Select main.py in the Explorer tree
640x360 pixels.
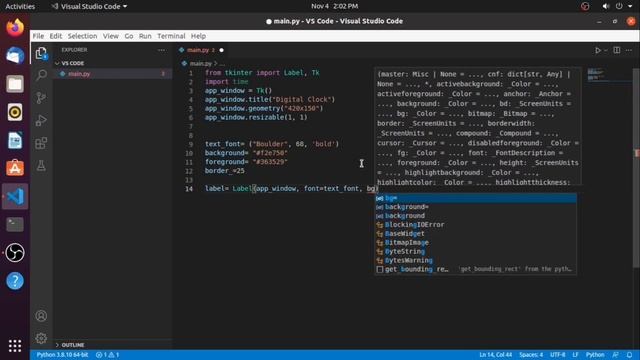(x=79, y=74)
